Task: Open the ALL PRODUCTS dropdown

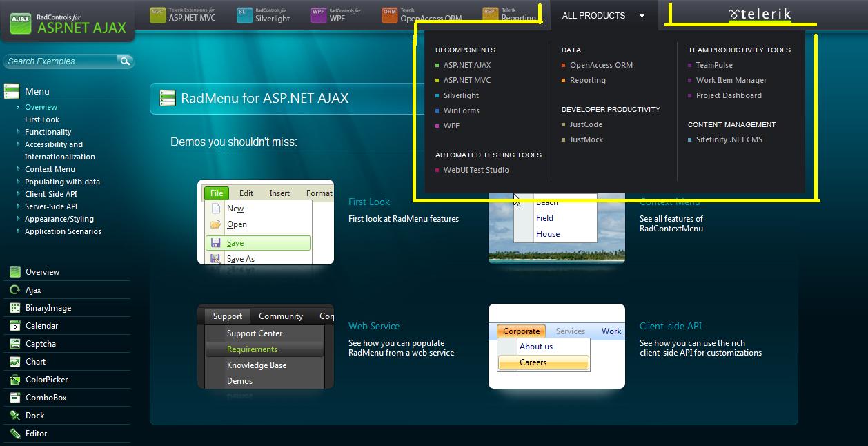Action: 604,15
